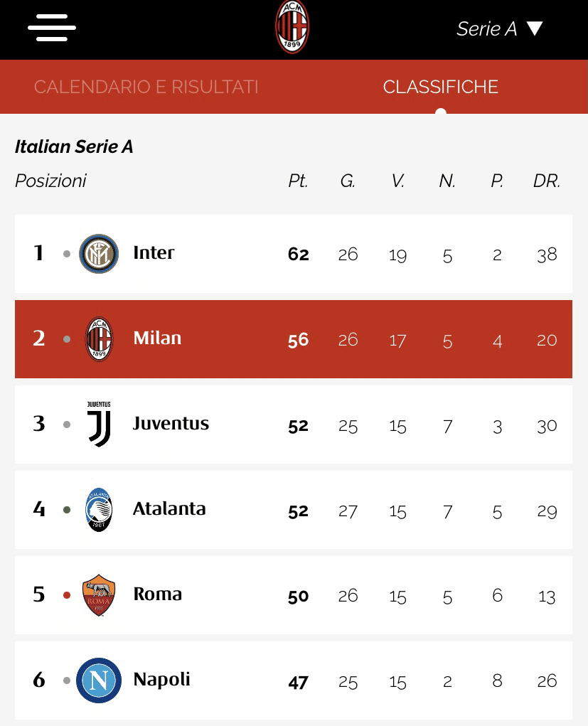
Task: Open the hamburger menu
Action: [52, 28]
